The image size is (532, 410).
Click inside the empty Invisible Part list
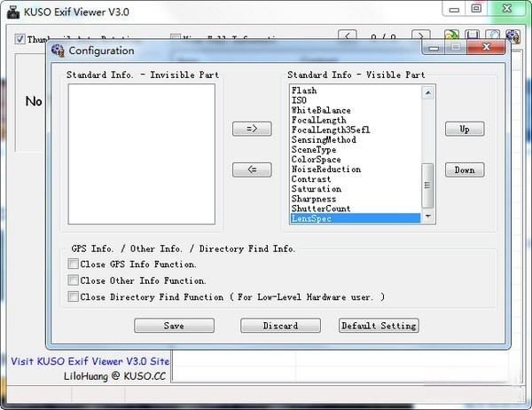(142, 154)
